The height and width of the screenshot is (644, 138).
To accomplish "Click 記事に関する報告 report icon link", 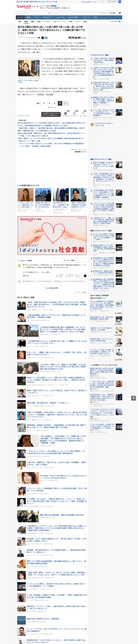I will pos(24,116).
